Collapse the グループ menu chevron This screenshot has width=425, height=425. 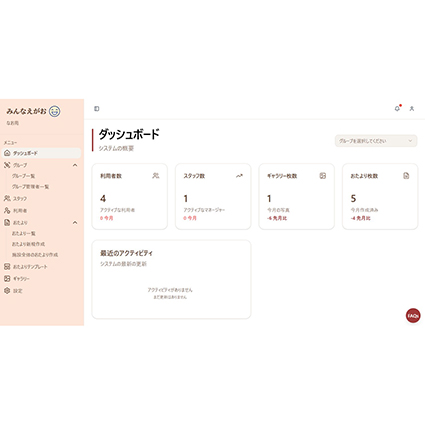[75, 165]
